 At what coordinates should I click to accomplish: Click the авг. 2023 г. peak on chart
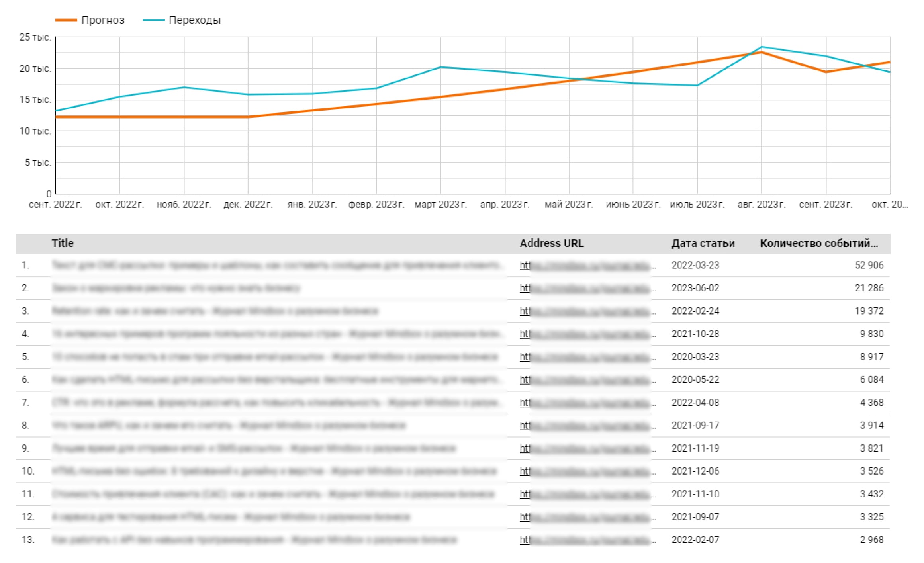tap(761, 47)
